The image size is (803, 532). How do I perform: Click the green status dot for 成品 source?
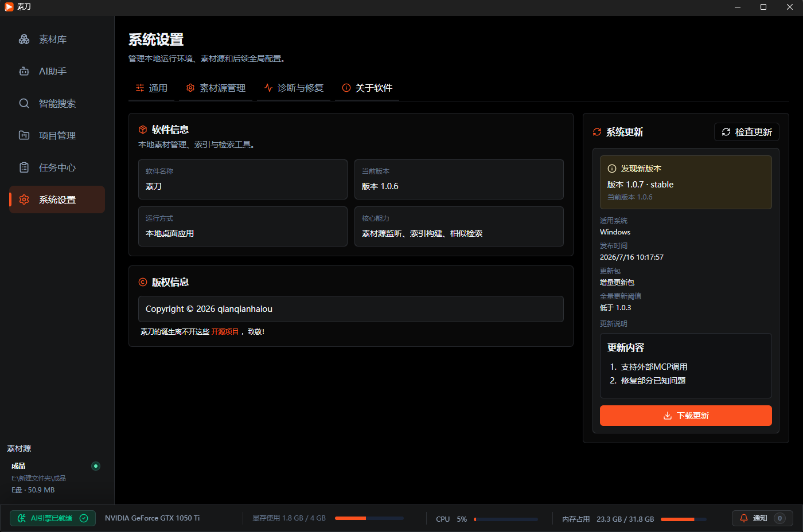pos(96,466)
